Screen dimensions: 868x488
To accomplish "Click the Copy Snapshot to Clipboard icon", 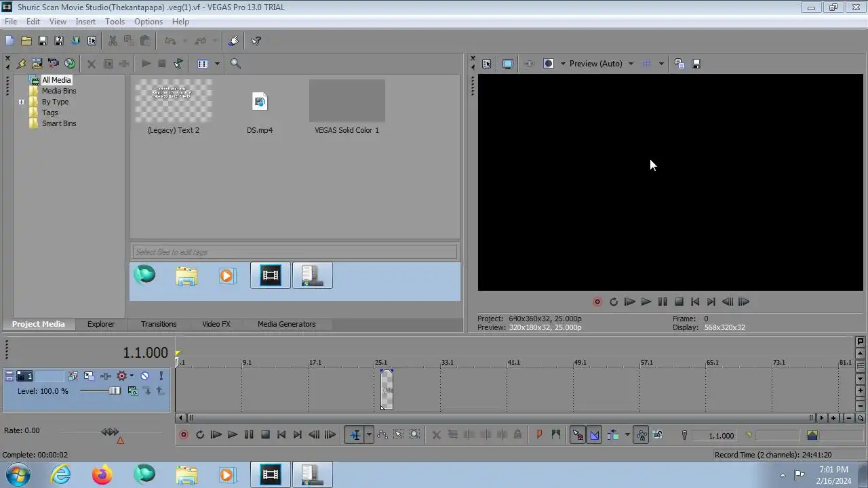I will [x=679, y=64].
